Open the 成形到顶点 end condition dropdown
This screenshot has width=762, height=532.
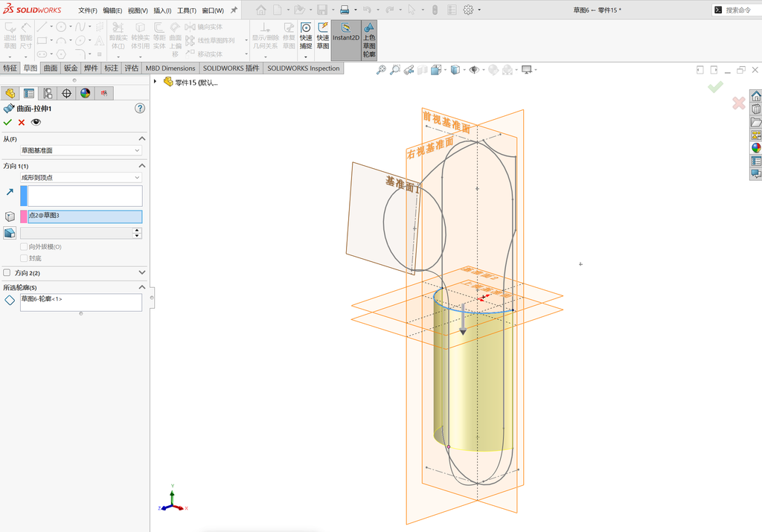(80, 178)
